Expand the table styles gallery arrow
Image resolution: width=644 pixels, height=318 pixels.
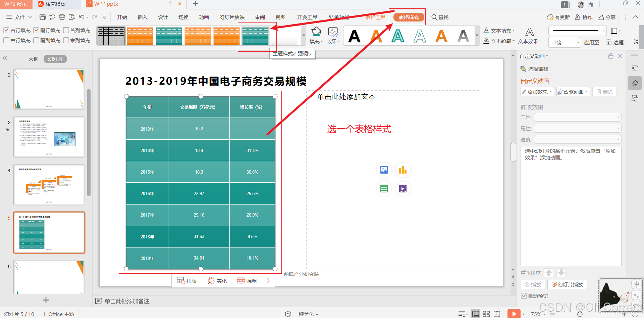click(304, 36)
